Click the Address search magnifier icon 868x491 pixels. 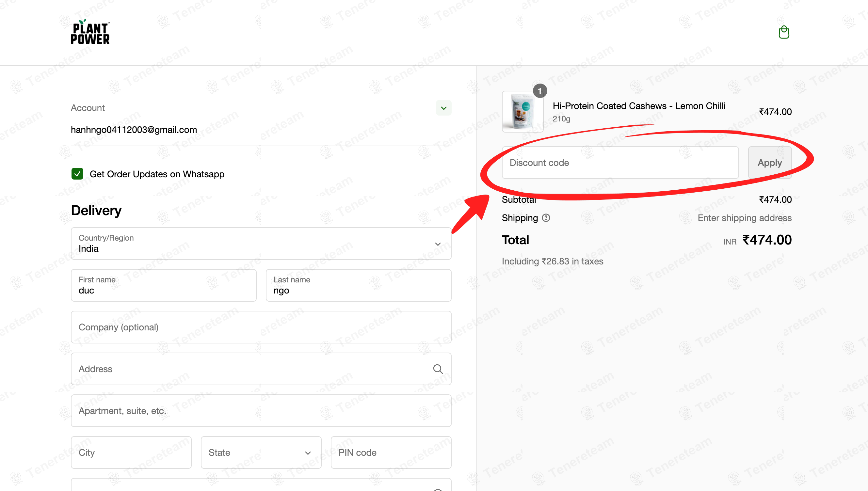tap(438, 369)
